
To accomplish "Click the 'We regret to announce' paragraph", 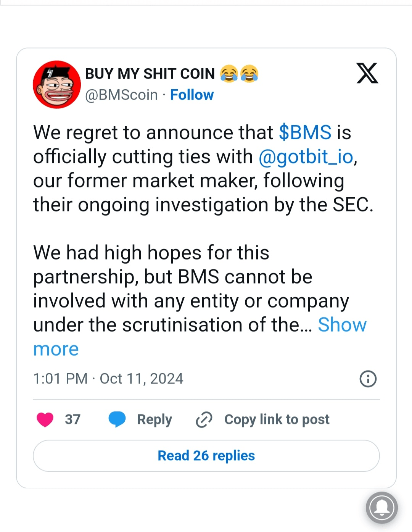I will 191,181.
